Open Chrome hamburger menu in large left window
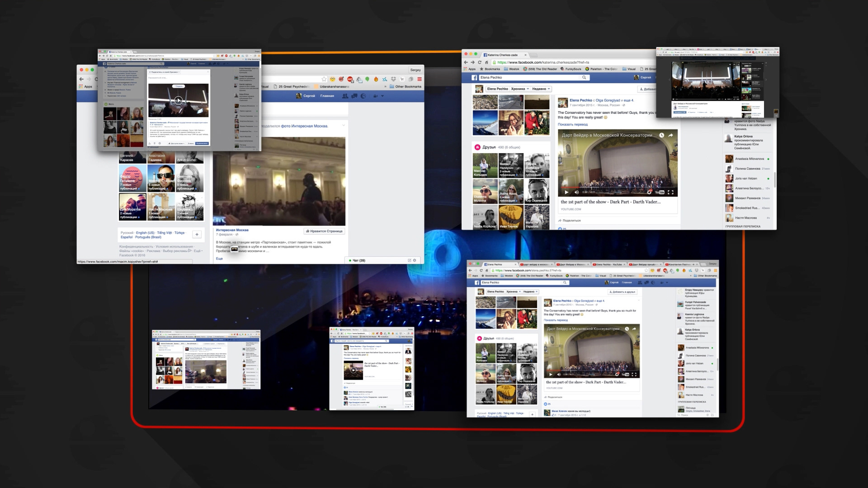 click(419, 80)
